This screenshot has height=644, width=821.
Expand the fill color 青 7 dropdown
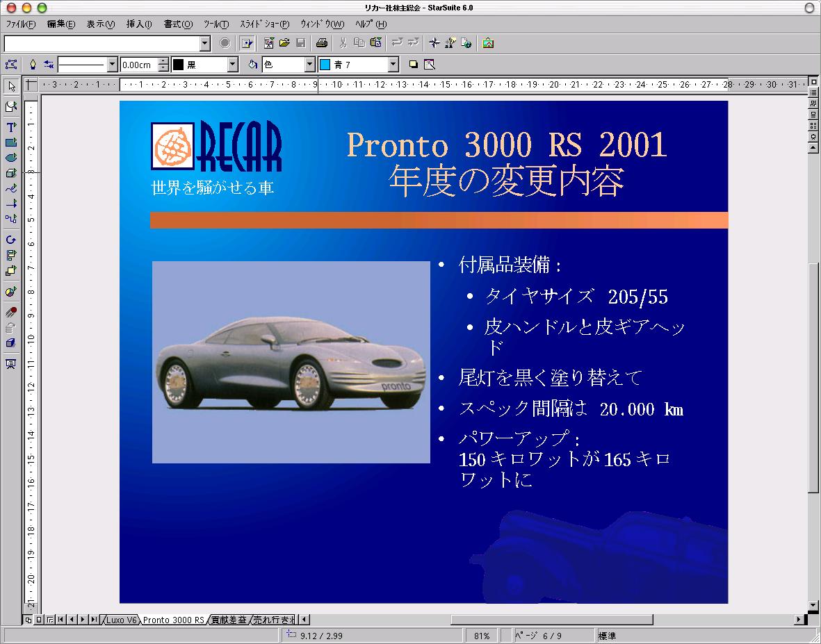point(393,65)
